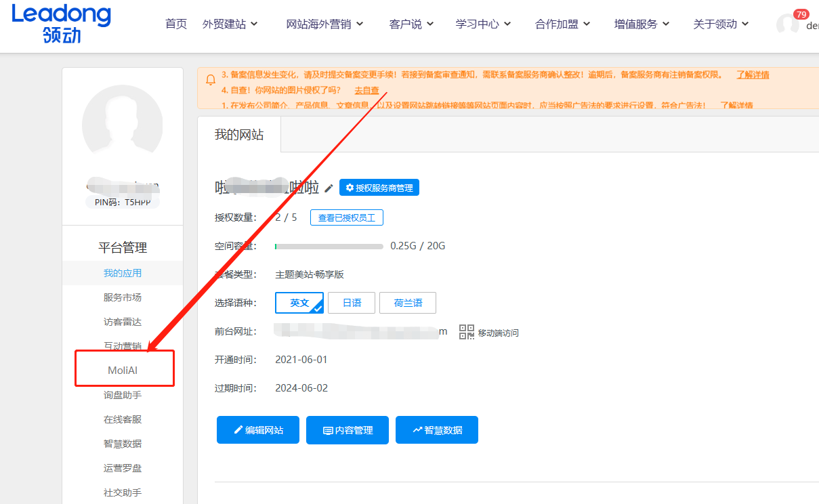Select the 荷兰语 language option

[x=408, y=303]
